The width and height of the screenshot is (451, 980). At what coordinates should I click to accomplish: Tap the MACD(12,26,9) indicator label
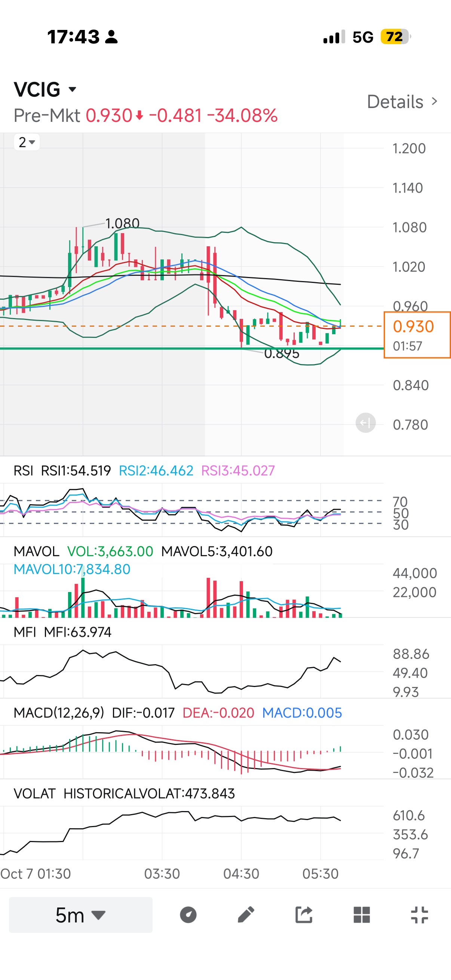pyautogui.click(x=59, y=712)
